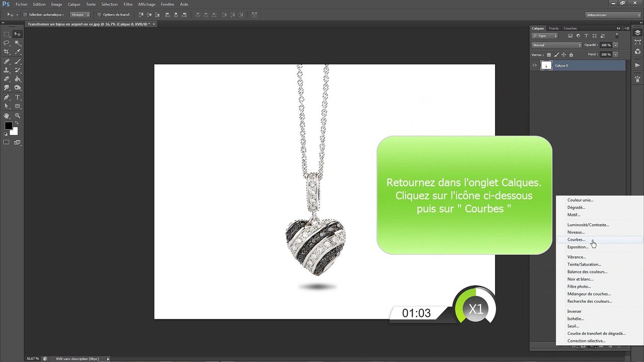
Task: Filter layers by pixel layers icon
Action: coord(570,36)
